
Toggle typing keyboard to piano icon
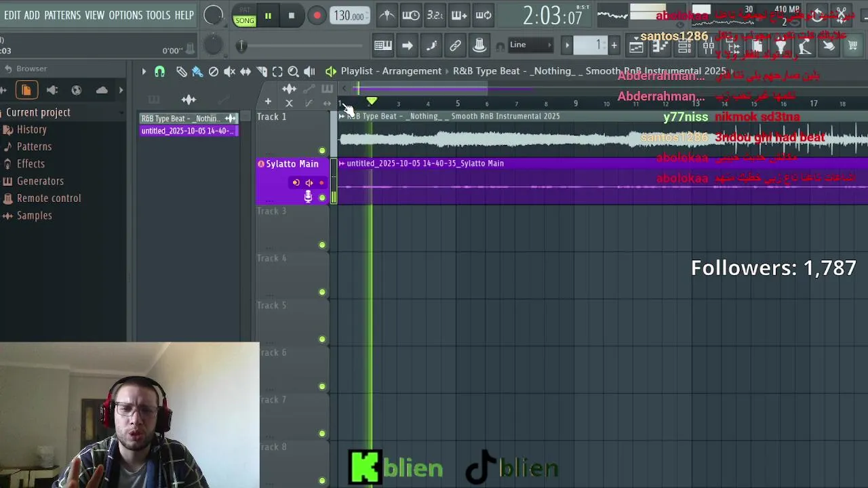tap(383, 45)
